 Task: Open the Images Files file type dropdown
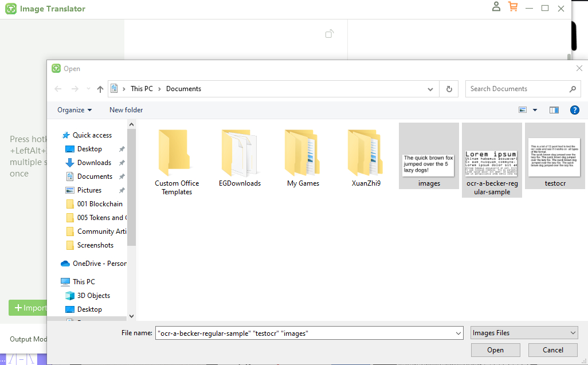click(523, 332)
